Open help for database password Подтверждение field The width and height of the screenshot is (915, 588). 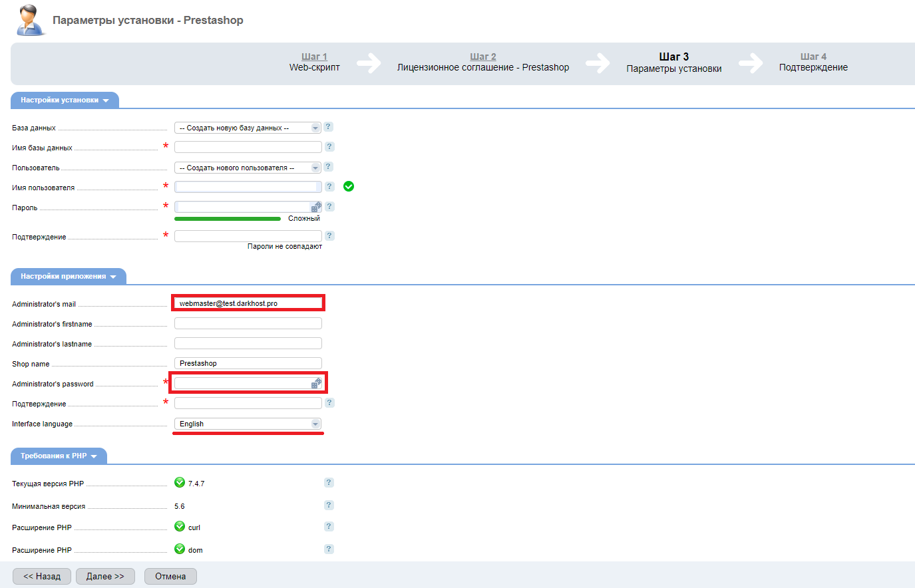(x=329, y=235)
